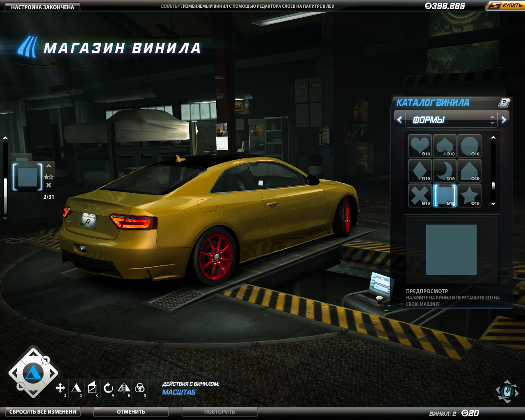The height and width of the screenshot is (420, 525).
Task: Click the КАТАЛОГ ВИНИЛА panel title
Action: point(433,103)
